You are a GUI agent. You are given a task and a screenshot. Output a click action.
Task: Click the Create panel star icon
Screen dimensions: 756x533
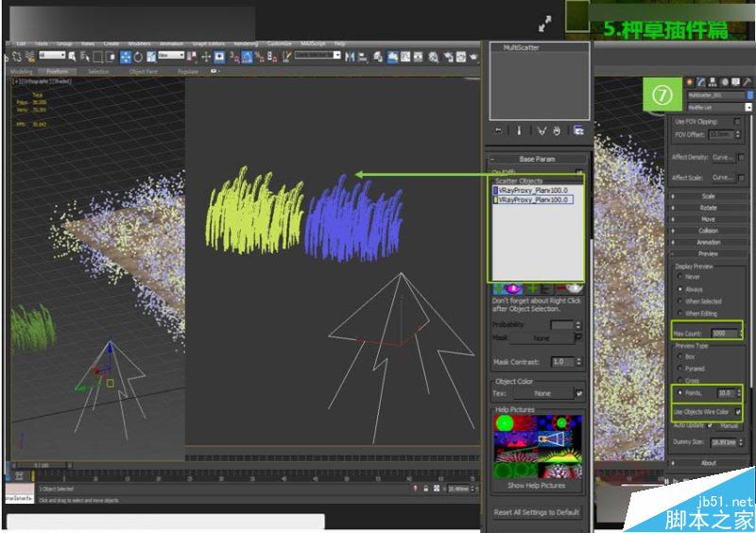pyautogui.click(x=689, y=82)
